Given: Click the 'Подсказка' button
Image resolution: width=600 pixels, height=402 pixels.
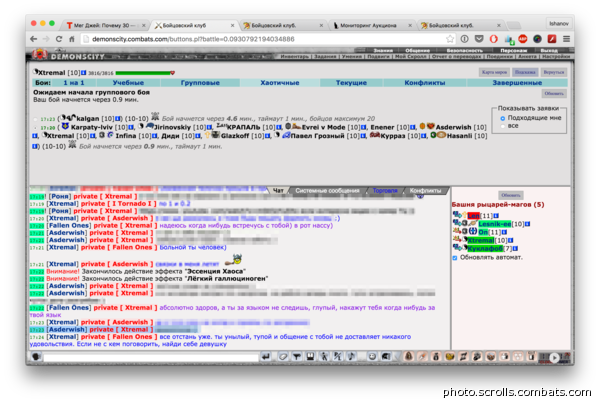Looking at the screenshot, I should coord(525,72).
